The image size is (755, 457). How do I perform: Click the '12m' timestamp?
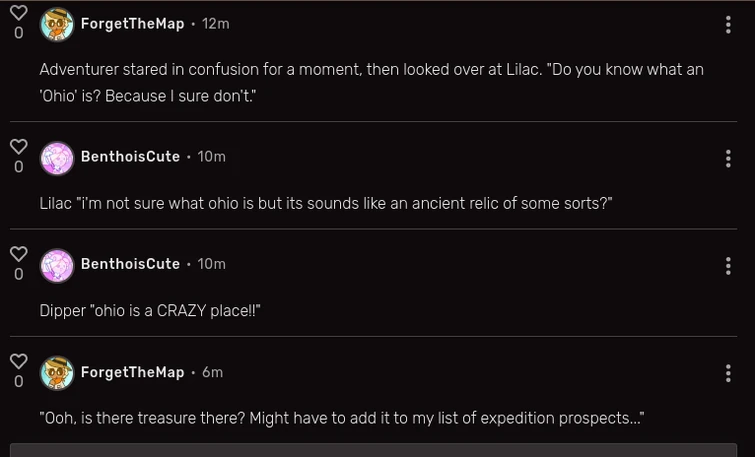click(215, 24)
